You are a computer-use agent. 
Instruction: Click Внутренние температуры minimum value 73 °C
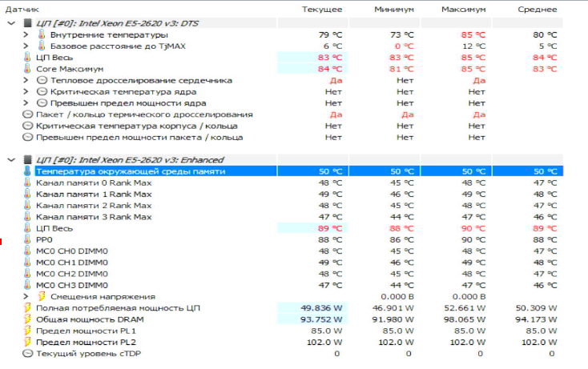pyautogui.click(x=401, y=35)
